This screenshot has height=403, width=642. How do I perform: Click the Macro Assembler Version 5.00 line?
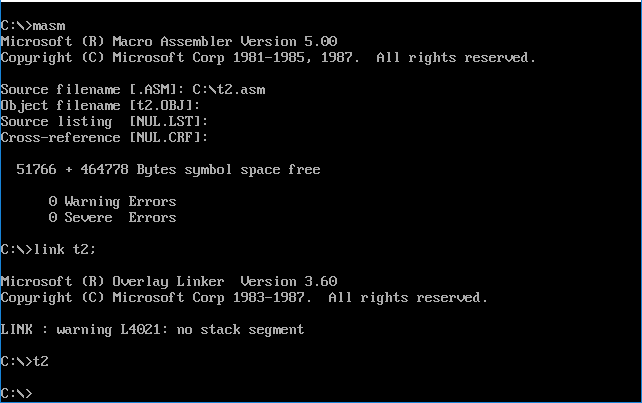(169, 41)
